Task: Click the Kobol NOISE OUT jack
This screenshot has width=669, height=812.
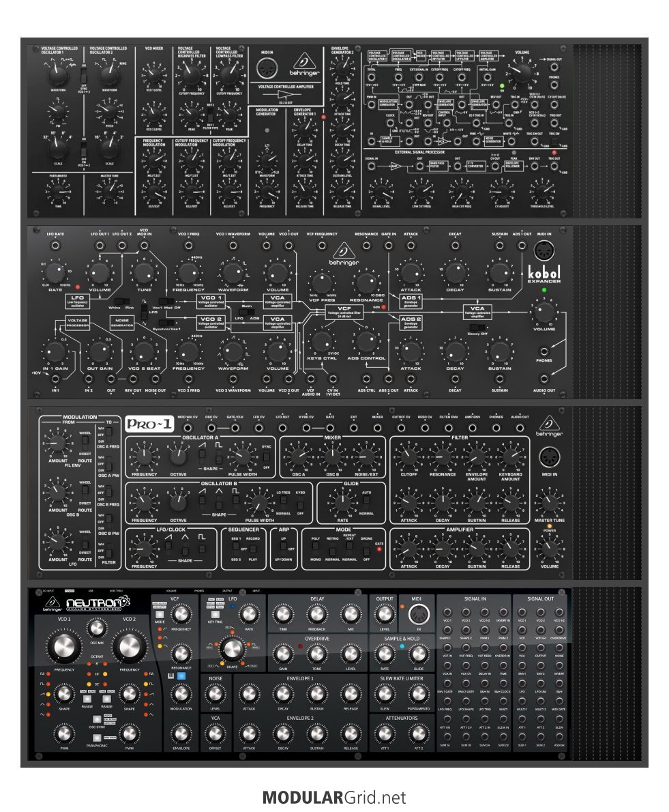Action: (x=155, y=379)
